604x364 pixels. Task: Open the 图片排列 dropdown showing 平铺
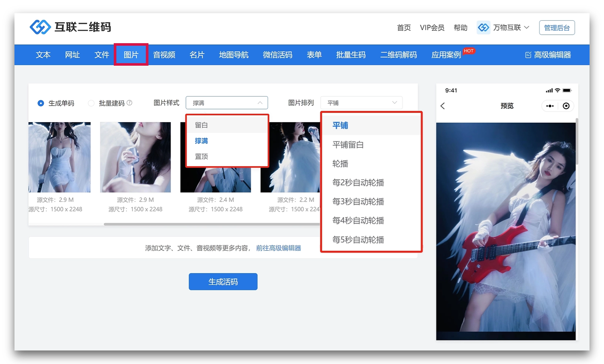click(x=361, y=103)
